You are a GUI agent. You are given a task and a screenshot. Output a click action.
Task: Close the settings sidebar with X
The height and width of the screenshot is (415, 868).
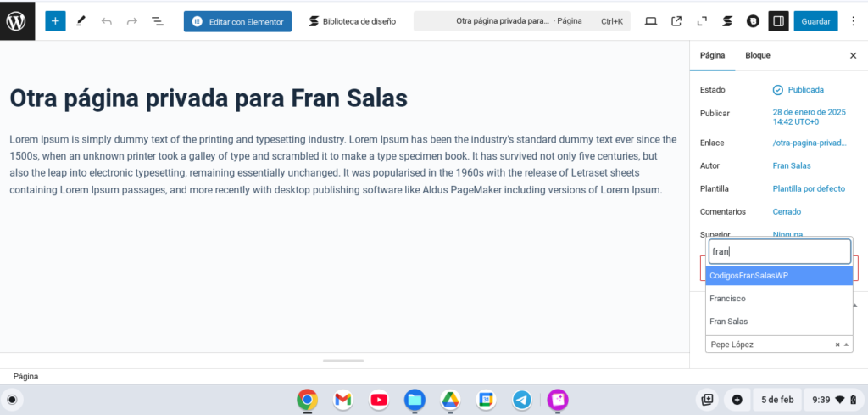[x=853, y=55]
